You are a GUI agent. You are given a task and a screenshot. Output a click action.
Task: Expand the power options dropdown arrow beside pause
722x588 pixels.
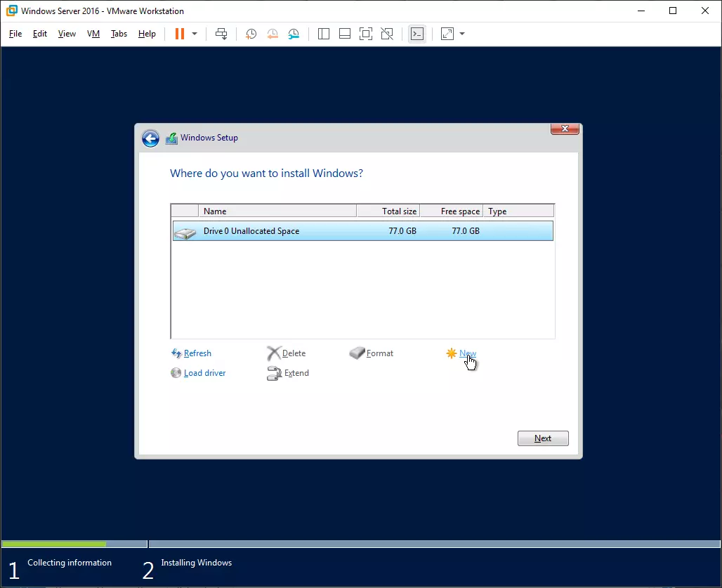point(195,34)
